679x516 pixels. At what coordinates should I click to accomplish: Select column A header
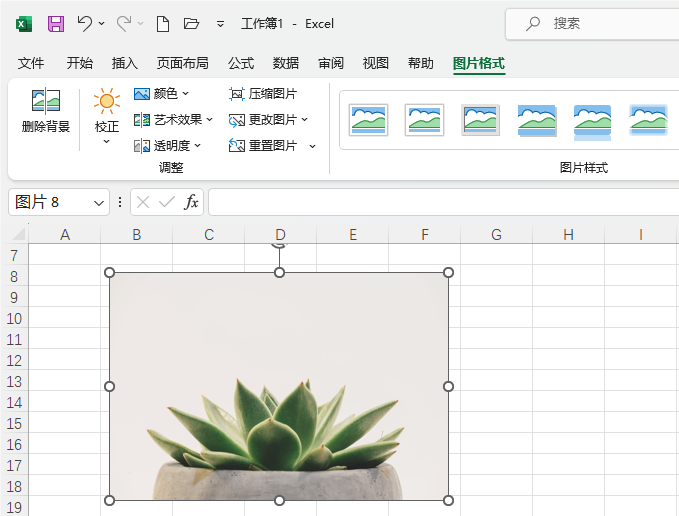tap(65, 235)
